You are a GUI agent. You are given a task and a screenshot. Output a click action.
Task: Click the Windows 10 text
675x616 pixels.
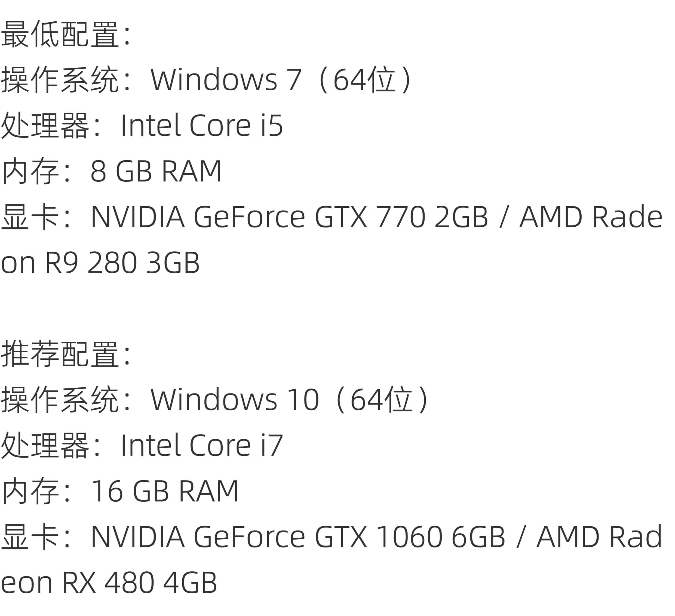coord(234,400)
